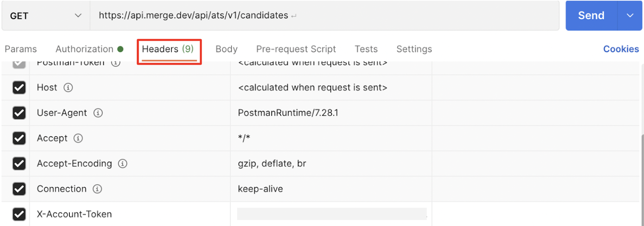Click info icon beside Accept-Encoding header
Image resolution: width=644 pixels, height=226 pixels.
click(x=123, y=164)
